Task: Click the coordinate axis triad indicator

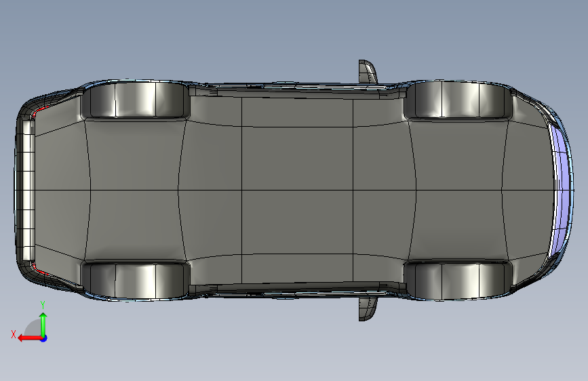Action: [x=30, y=322]
